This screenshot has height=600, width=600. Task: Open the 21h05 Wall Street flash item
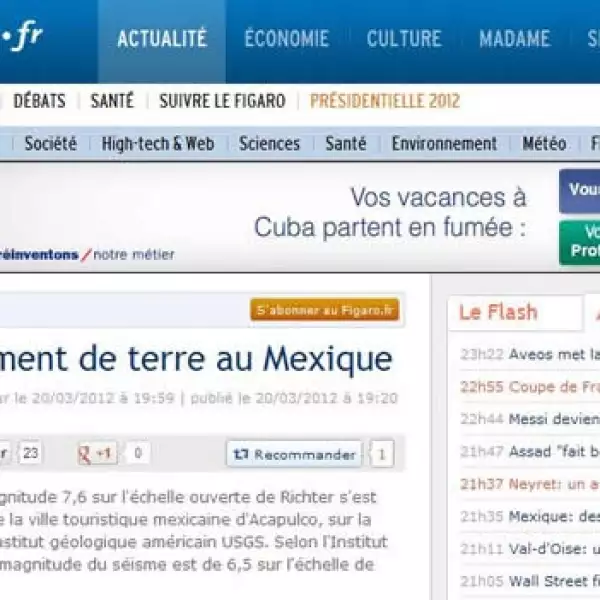pyautogui.click(x=530, y=581)
